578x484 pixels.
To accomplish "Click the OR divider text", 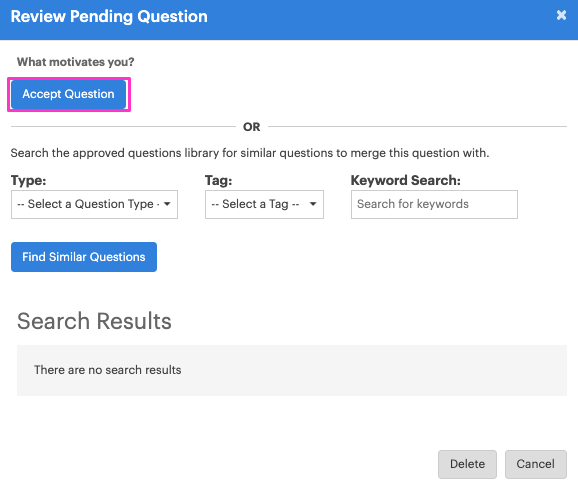I will [252, 127].
